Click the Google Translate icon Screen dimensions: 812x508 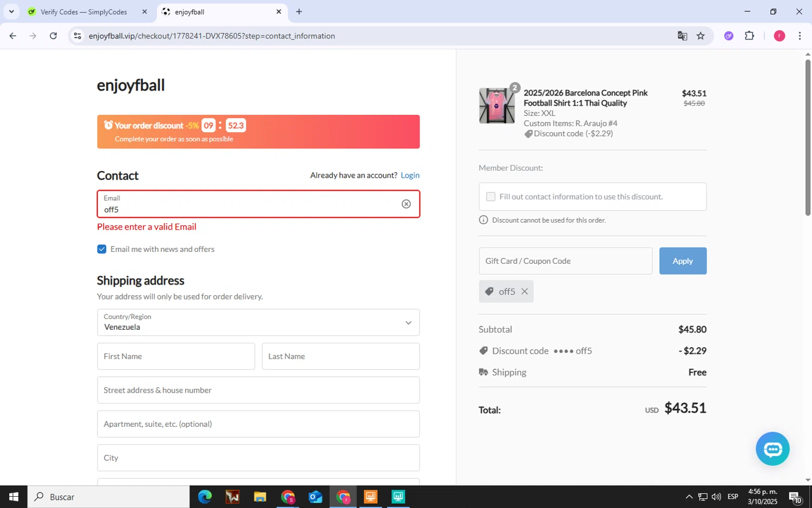682,36
